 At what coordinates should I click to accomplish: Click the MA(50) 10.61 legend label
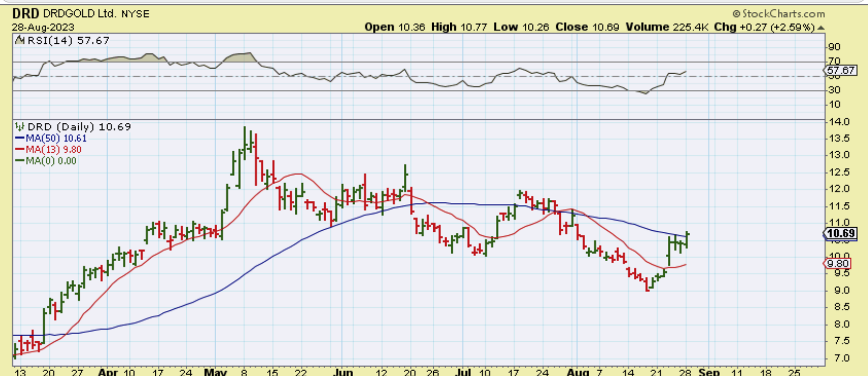(56, 139)
